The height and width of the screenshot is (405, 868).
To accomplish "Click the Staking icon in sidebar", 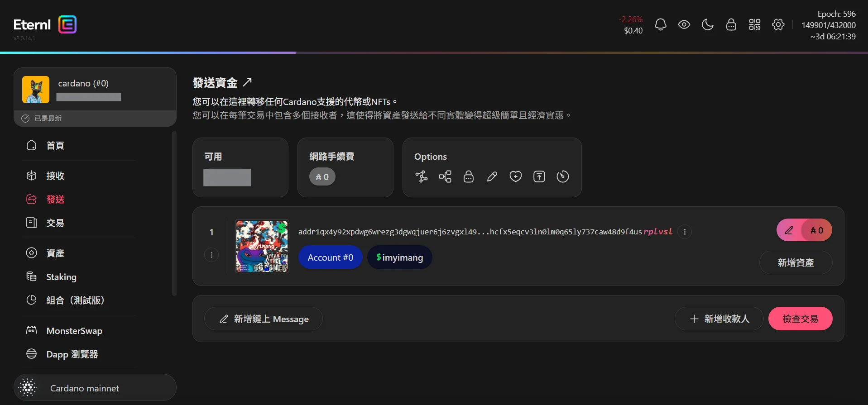I will coord(31,276).
